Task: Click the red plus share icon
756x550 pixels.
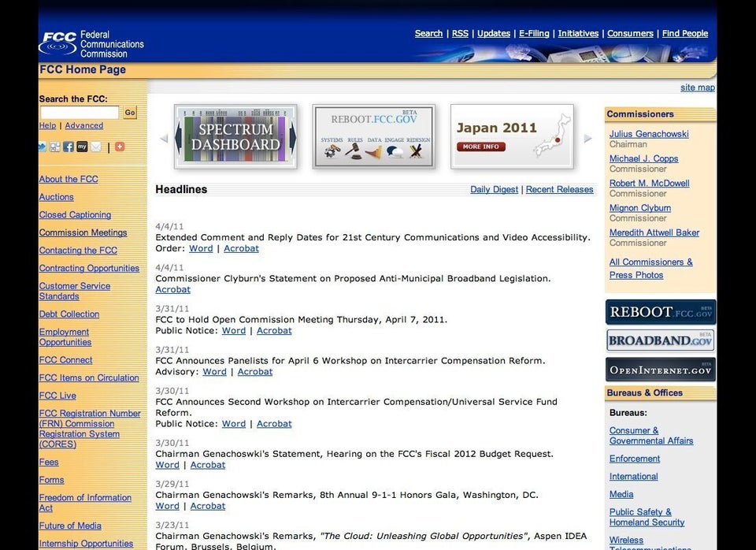Action: (120, 147)
